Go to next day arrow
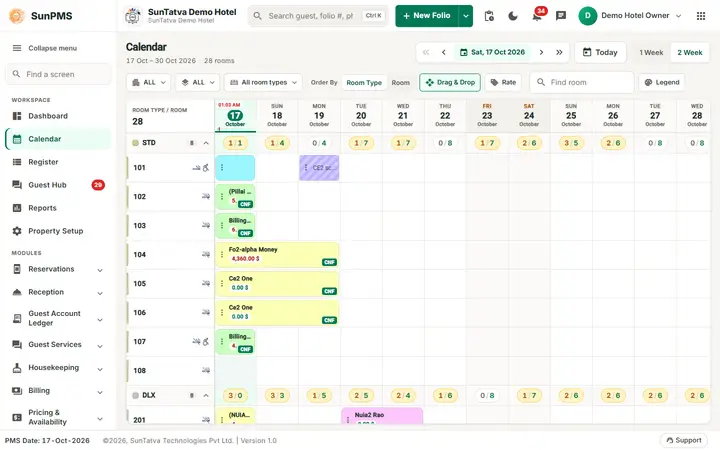Screen dimensions: 720x450 click(x=541, y=52)
